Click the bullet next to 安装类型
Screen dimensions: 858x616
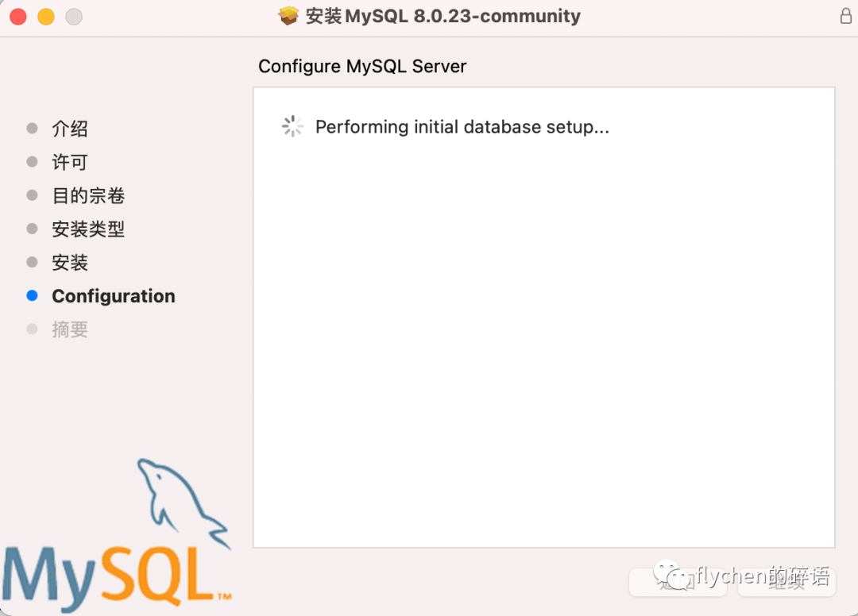pyautogui.click(x=32, y=229)
